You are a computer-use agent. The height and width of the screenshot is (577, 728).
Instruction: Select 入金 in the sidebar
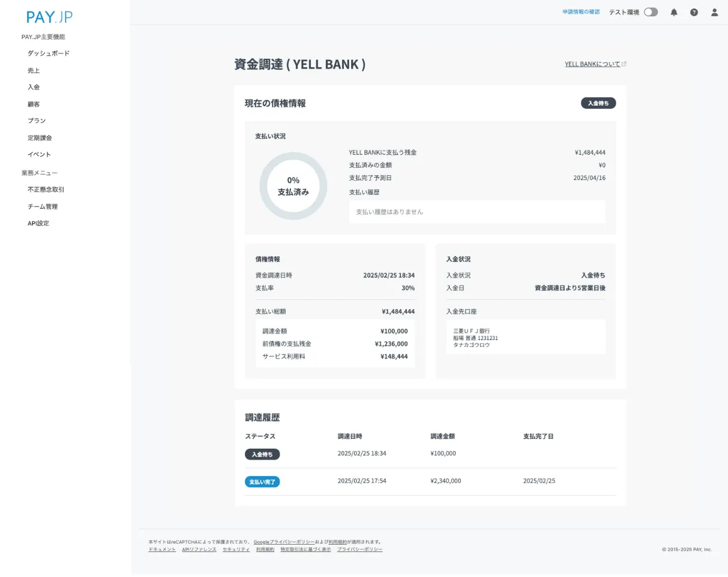[34, 87]
